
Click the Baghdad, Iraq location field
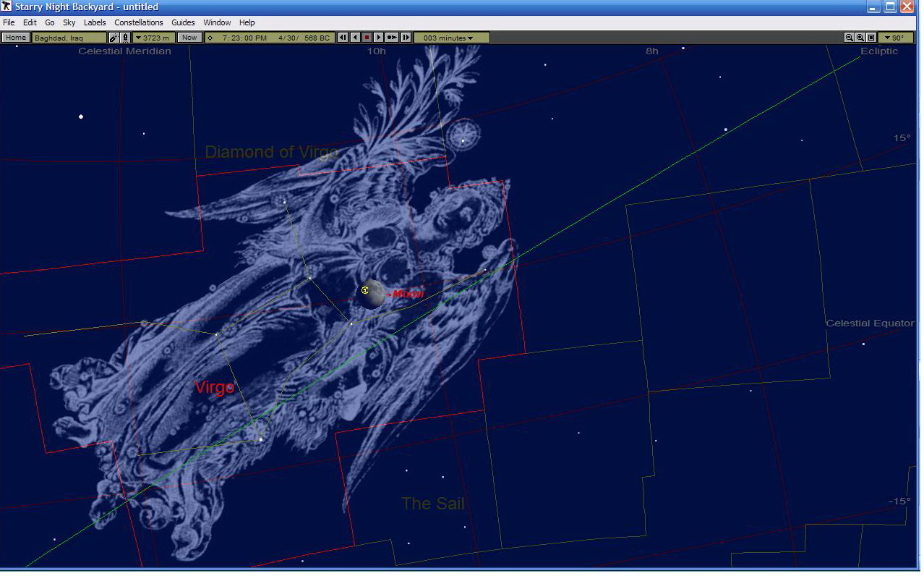(x=69, y=38)
